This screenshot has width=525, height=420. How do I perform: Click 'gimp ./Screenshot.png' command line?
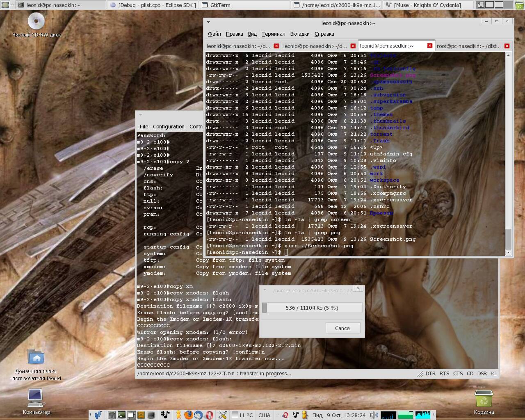(319, 246)
